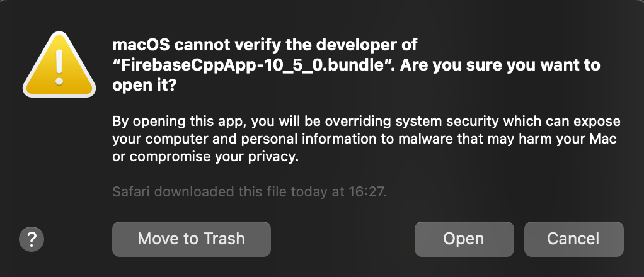
Task: Click "Are you sure you want to" text
Action: tap(500, 65)
